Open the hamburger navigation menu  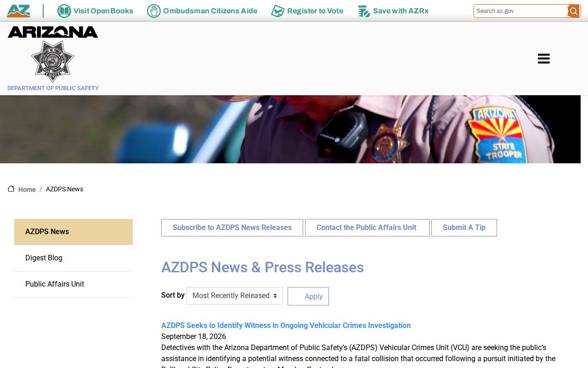(543, 58)
